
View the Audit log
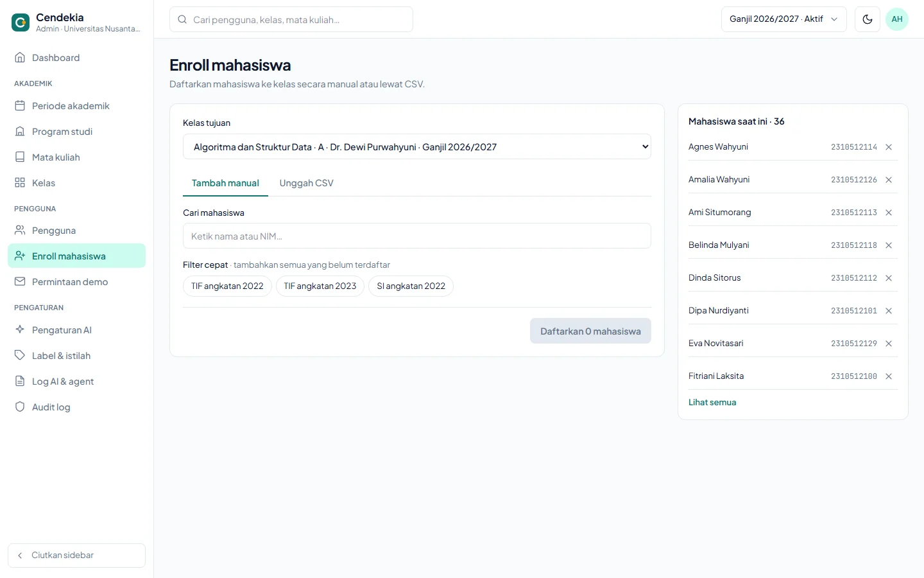tap(76, 407)
